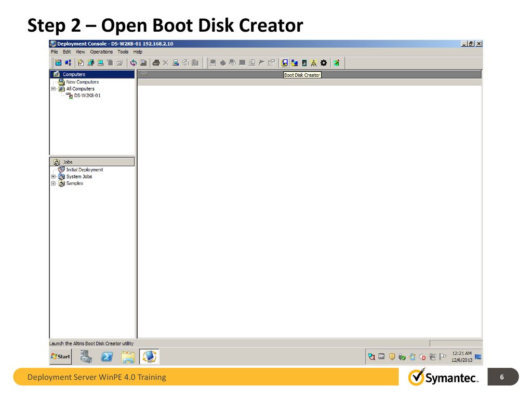Click the clock-face toolbar icon left of the compass
Viewport: 532px width, 399px height.
click(x=304, y=63)
